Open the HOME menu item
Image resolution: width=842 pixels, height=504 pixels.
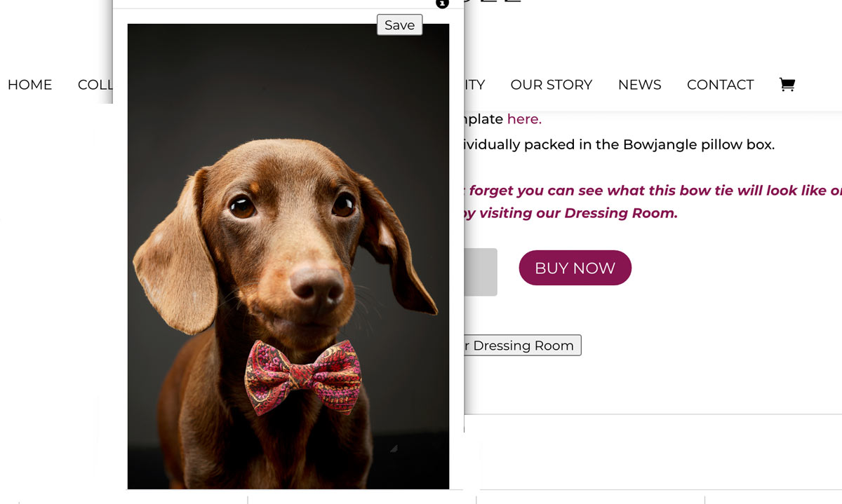29,85
